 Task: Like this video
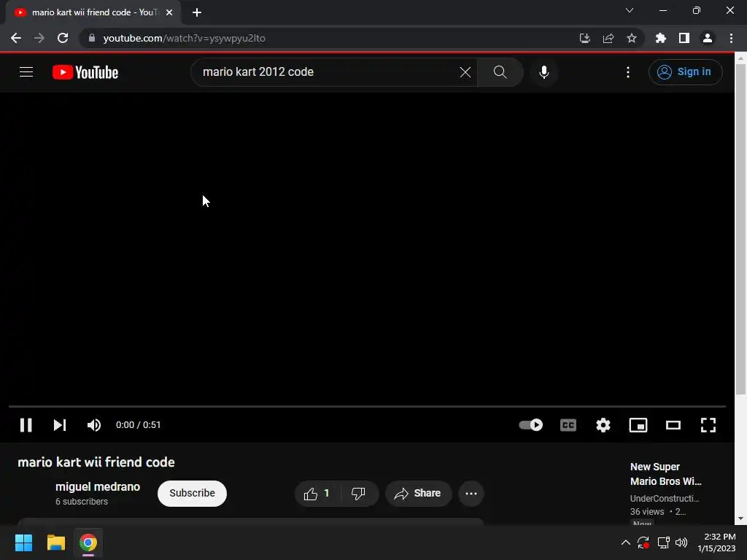(x=317, y=494)
